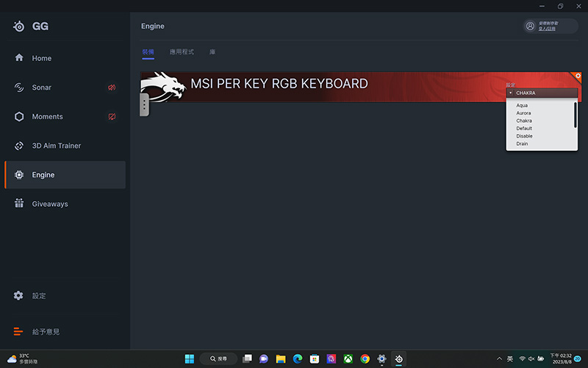588x368 pixels.
Task: Switch to the 應用程式 tab
Action: tap(182, 52)
